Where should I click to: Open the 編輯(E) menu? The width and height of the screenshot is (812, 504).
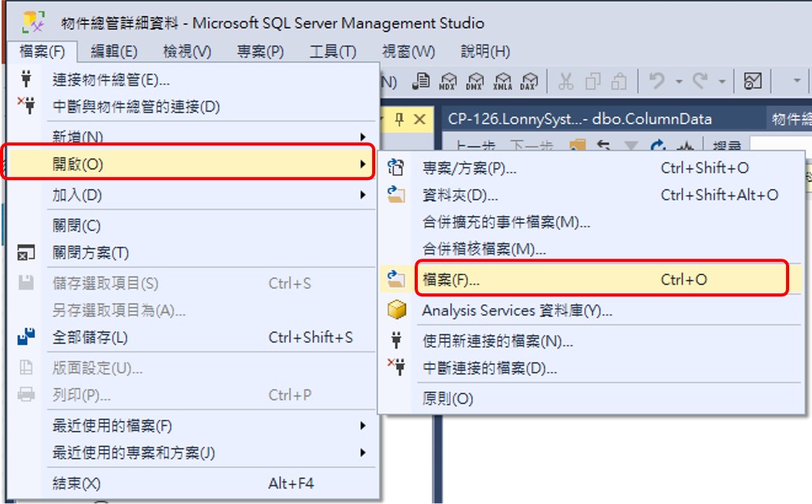tap(114, 52)
